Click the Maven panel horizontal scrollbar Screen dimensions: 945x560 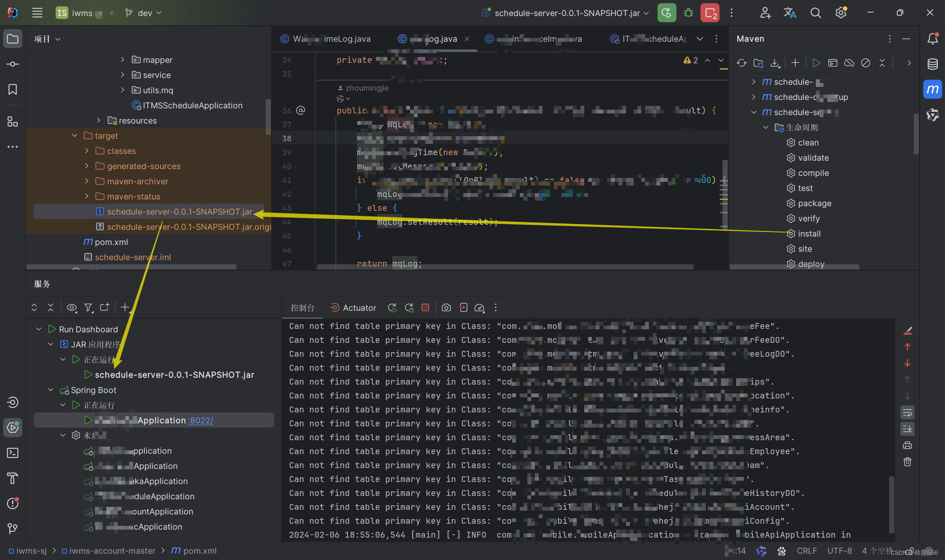(795, 267)
